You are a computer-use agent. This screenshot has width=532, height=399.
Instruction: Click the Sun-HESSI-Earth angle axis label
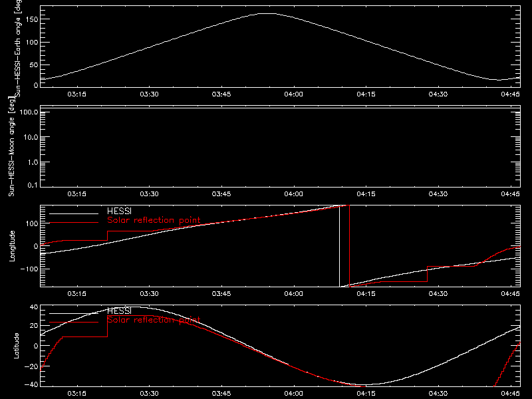pyautogui.click(x=18, y=49)
